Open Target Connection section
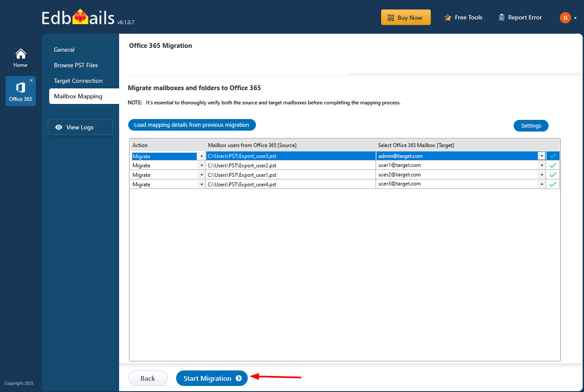This screenshot has width=584, height=392. point(78,81)
